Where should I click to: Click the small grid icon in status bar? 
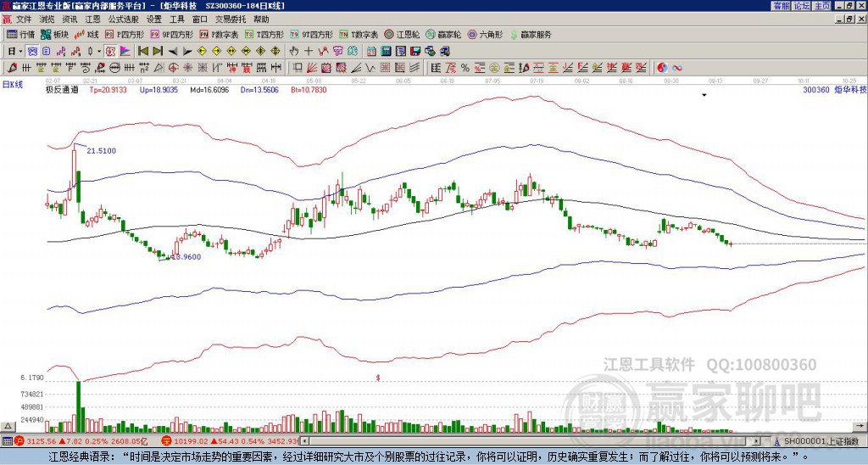coord(7,441)
